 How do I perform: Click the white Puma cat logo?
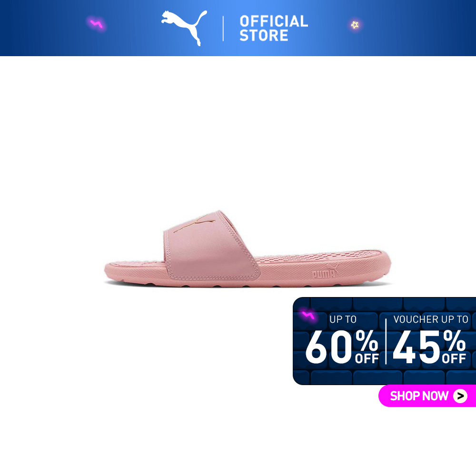184,28
